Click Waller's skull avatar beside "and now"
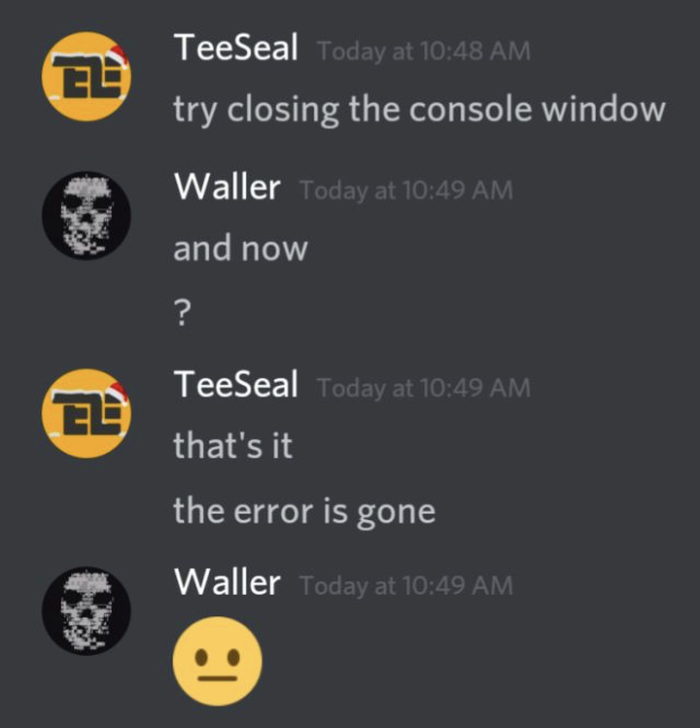Image resolution: width=700 pixels, height=728 pixels. pos(87,216)
